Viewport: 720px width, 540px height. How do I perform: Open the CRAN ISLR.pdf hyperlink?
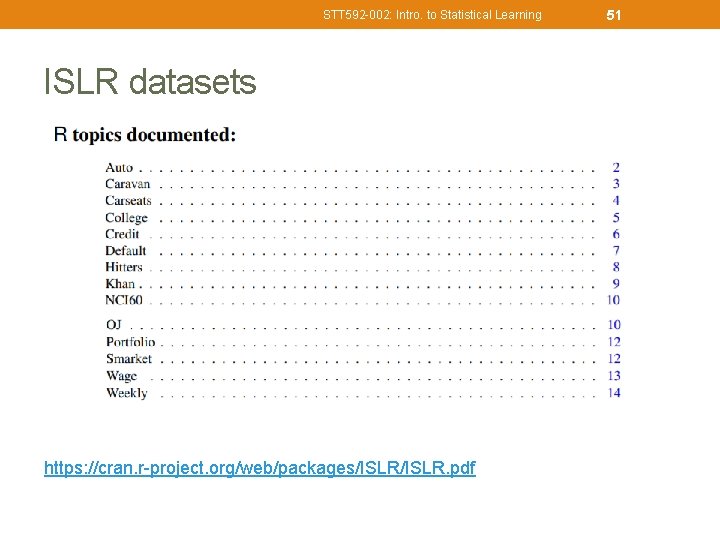(260, 468)
